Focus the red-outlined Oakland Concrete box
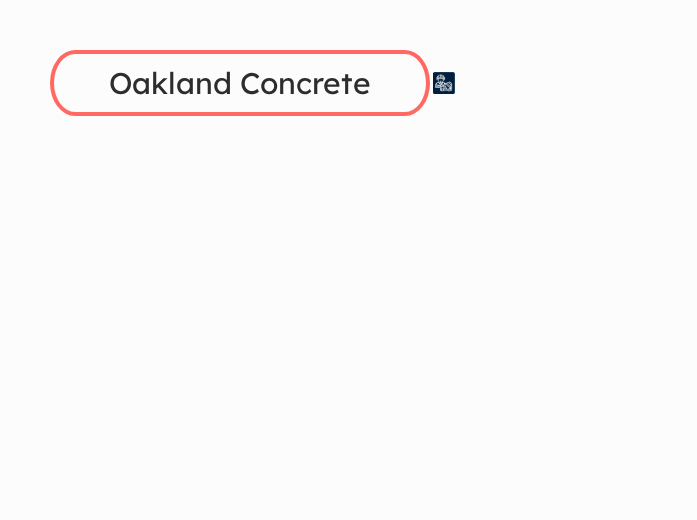 (240, 83)
